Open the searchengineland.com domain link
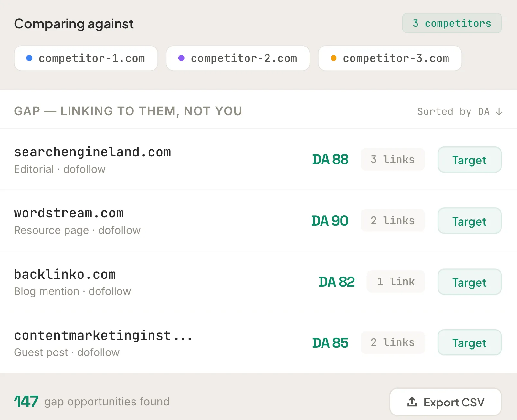The width and height of the screenshot is (517, 420). click(93, 152)
